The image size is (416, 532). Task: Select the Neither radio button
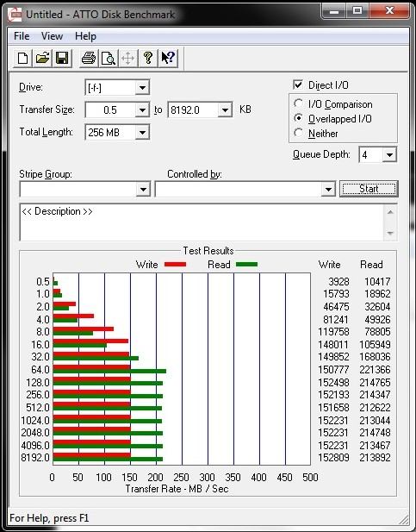pyautogui.click(x=298, y=133)
